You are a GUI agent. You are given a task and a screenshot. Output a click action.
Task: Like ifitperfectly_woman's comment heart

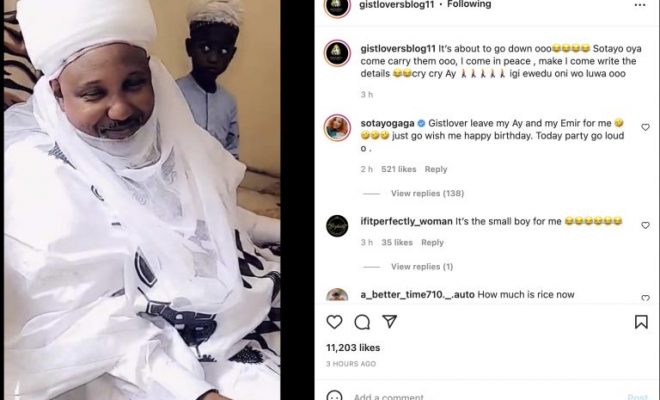coord(645,226)
